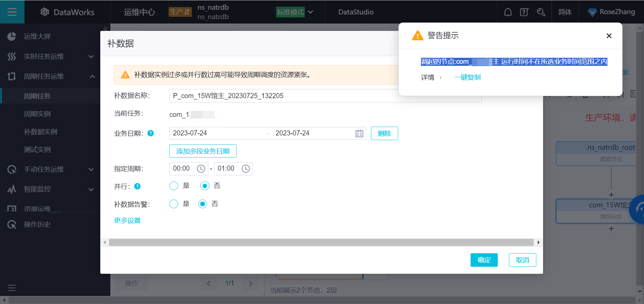Click the 01:00 end time field
The height and width of the screenshot is (304, 644).
pyautogui.click(x=233, y=169)
